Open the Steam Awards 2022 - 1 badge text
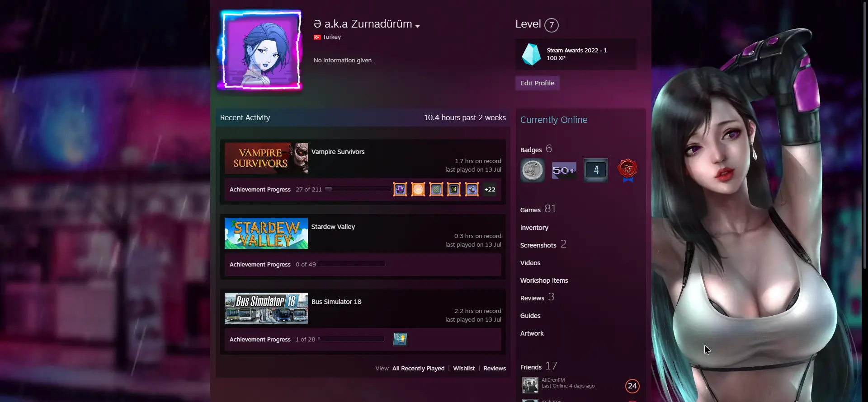The image size is (868, 402). click(576, 51)
